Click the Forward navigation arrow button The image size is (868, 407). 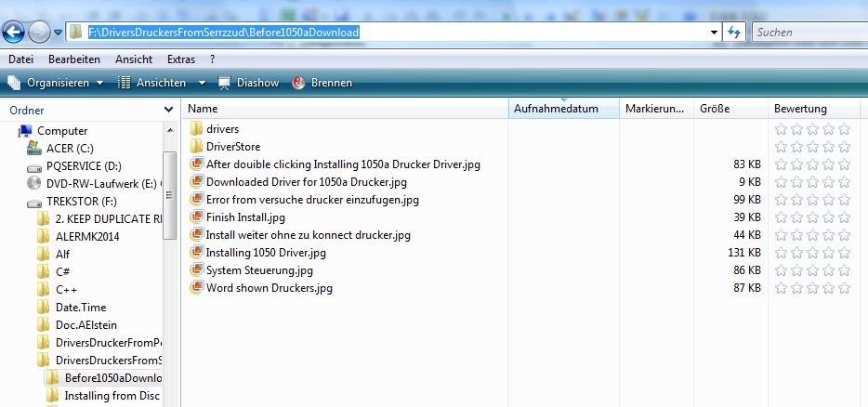click(39, 33)
